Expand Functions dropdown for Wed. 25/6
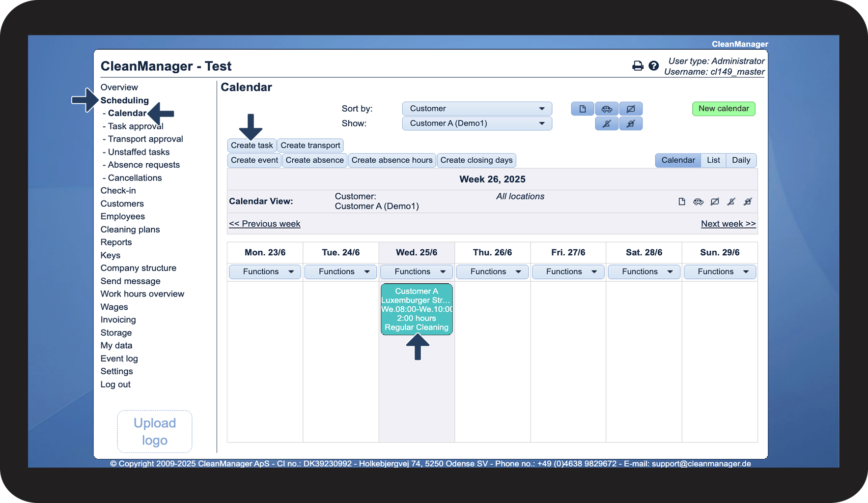Viewport: 868px width, 503px height. 417,272
